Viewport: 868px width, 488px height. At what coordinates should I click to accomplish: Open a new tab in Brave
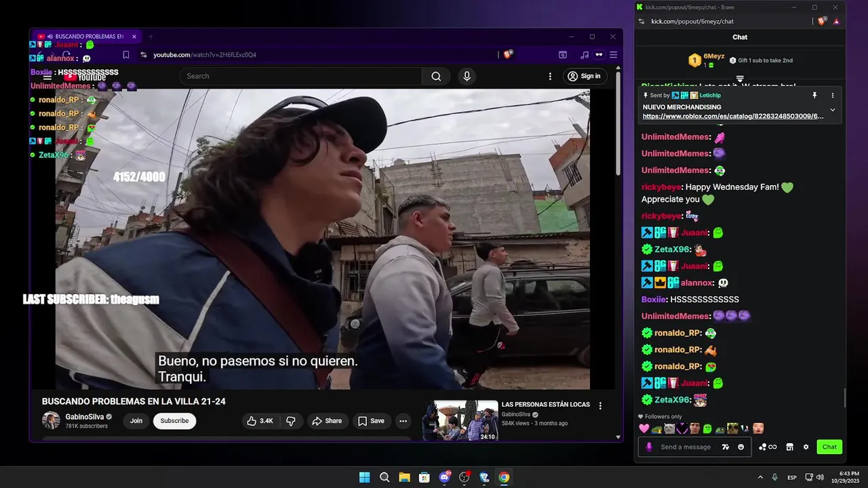[151, 37]
